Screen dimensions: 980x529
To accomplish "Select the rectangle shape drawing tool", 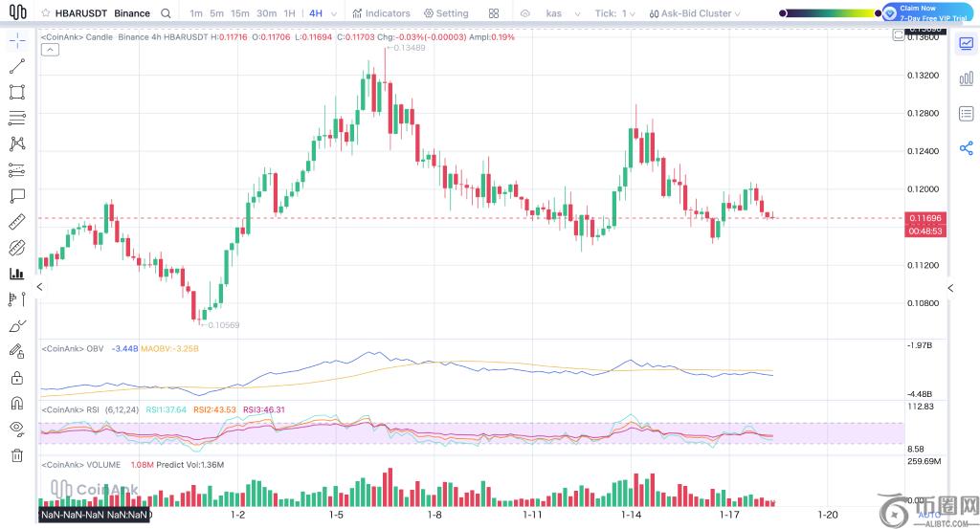I will click(x=16, y=93).
